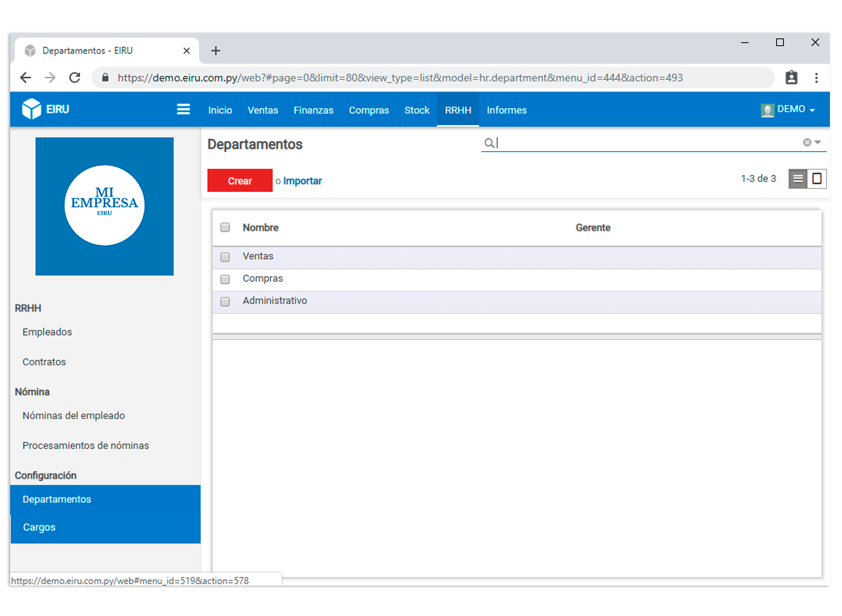Open the Ventas department row

(x=517, y=257)
